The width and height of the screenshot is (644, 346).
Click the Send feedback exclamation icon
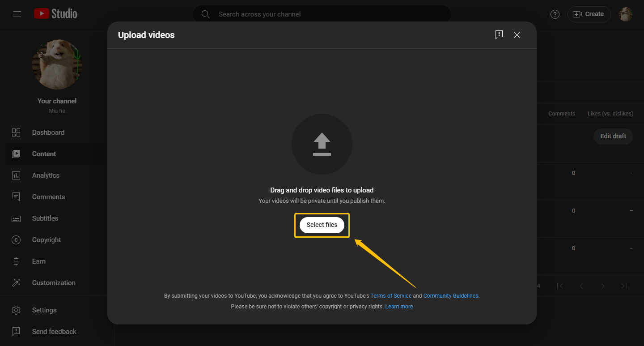pos(16,332)
